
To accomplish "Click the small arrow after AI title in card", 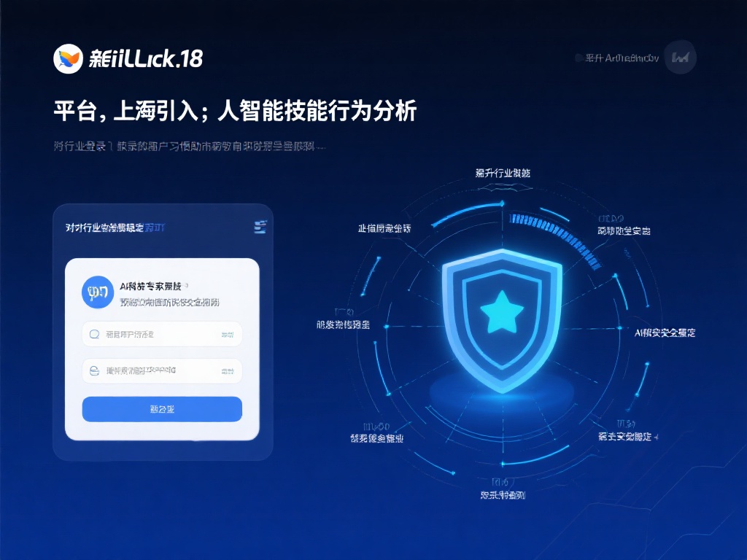I will click(x=187, y=286).
